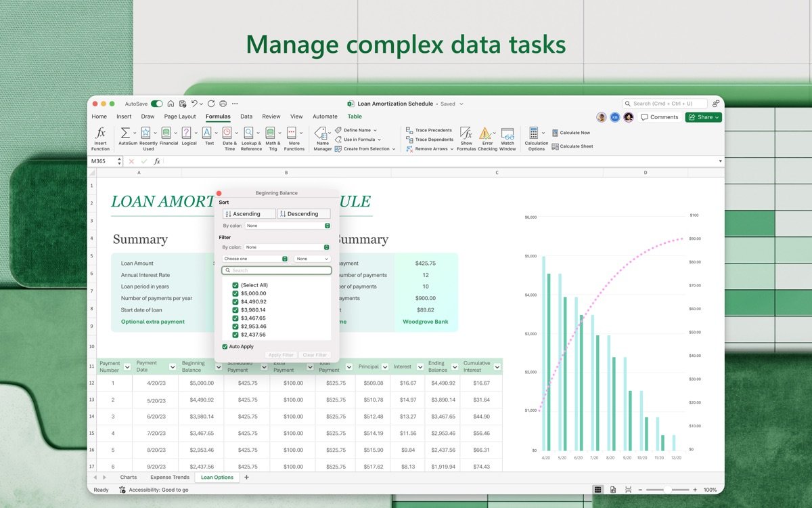Viewport: 812px width, 508px height.
Task: Open the Watch Window icon
Action: (507, 133)
